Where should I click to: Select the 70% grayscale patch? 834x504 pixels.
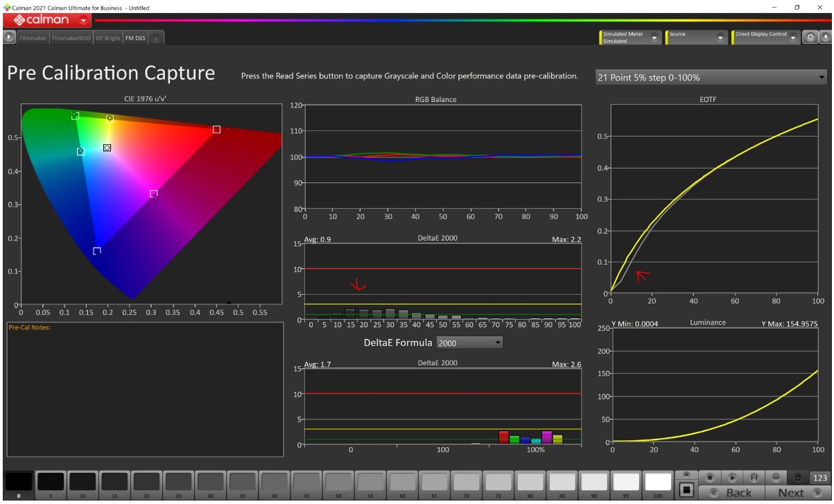(466, 484)
